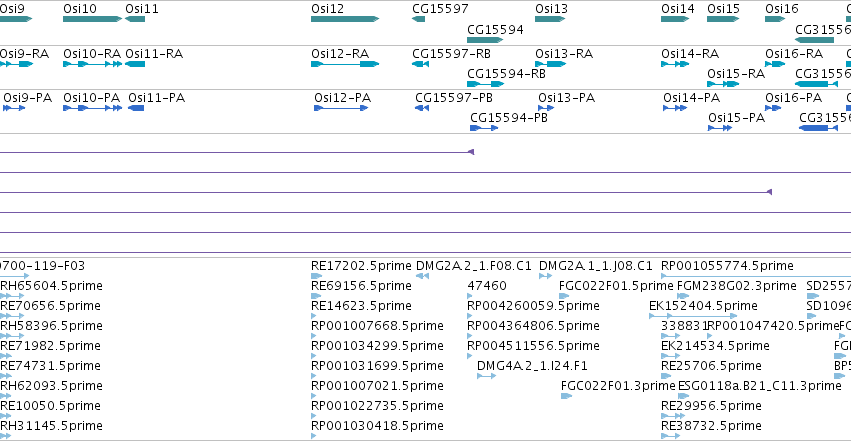Viewport: 851px width, 441px height.
Task: Click the Osi11-PA protein block
Action: click(136, 108)
